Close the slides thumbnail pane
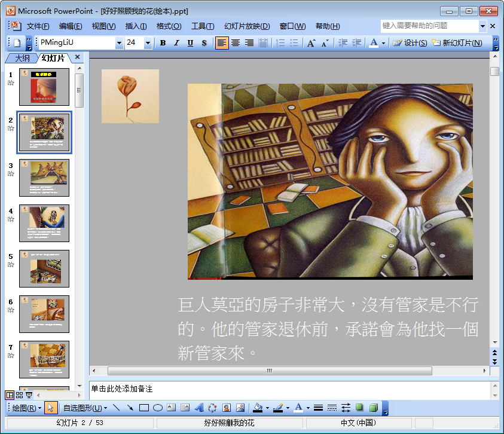Viewport: 504px width, 434px height. click(77, 57)
